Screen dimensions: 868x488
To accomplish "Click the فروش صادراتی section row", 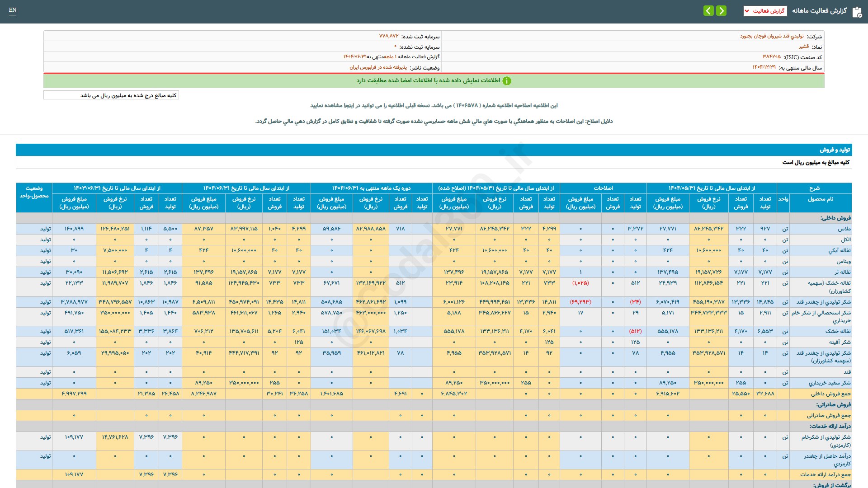I will point(833,404).
